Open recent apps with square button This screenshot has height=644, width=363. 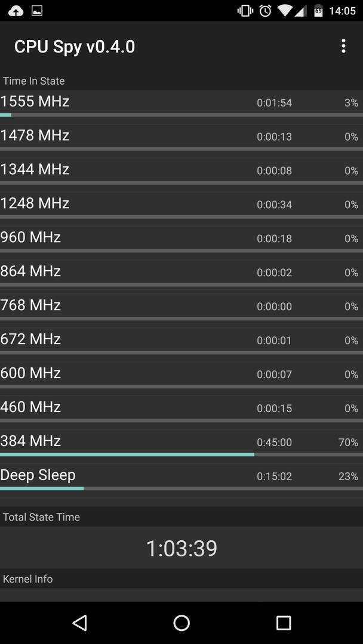coord(283,623)
